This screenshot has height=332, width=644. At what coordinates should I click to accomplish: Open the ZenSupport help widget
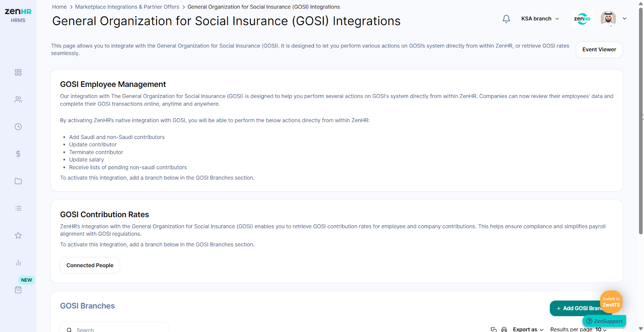pos(604,321)
